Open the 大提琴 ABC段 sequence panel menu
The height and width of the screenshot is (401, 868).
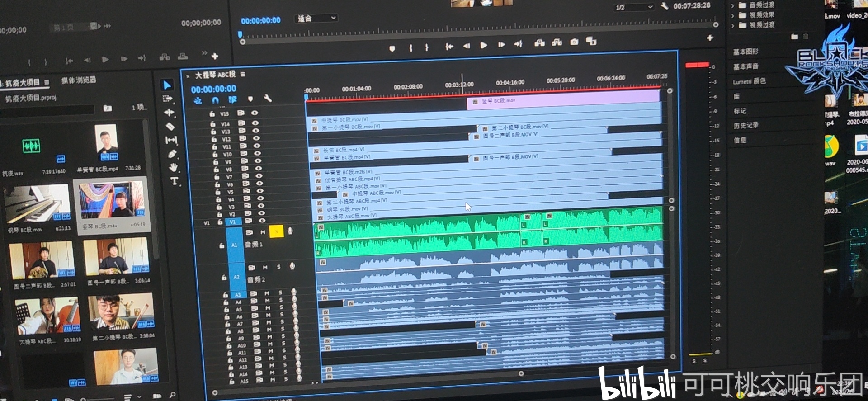coord(243,74)
